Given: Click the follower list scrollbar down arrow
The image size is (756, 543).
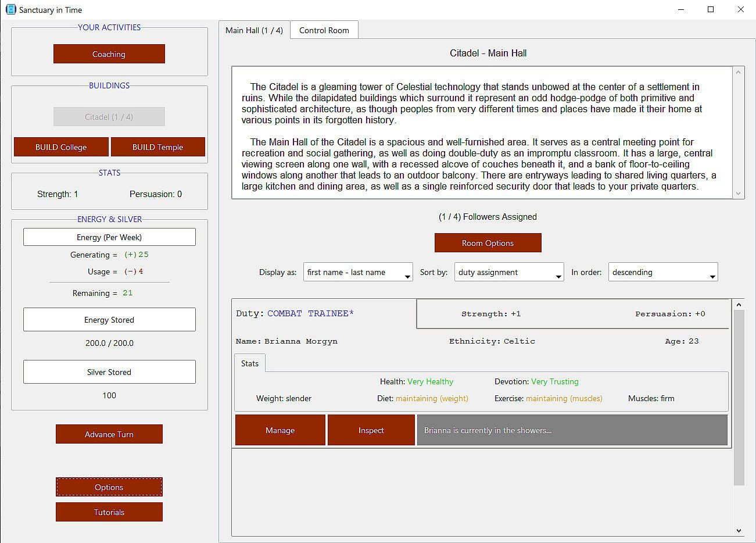Looking at the screenshot, I should 739,530.
